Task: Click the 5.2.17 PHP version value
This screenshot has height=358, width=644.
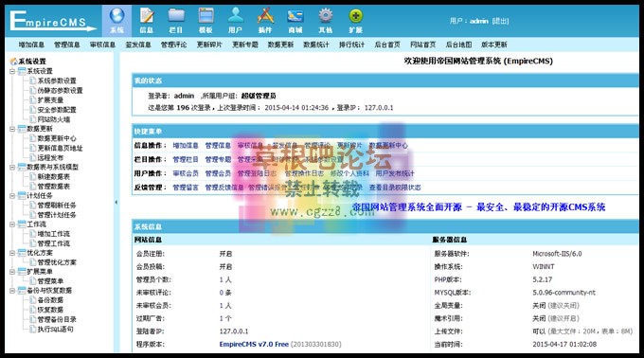Action: point(542,279)
